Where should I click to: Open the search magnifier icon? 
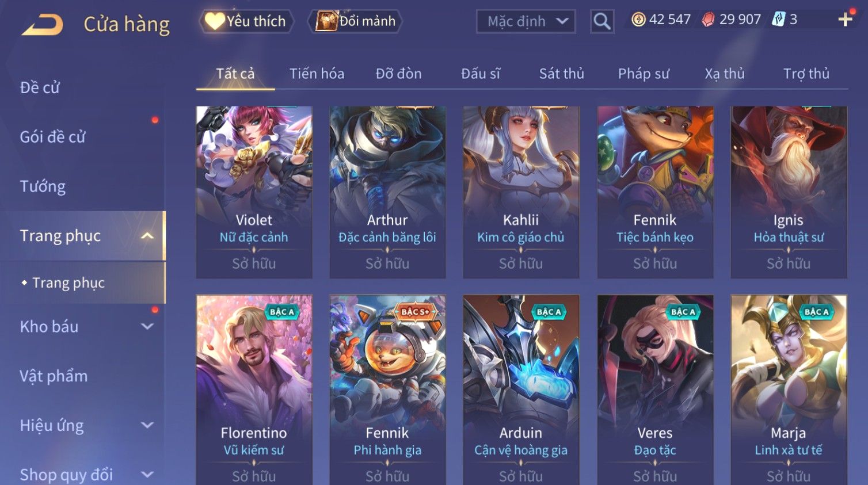pos(602,21)
